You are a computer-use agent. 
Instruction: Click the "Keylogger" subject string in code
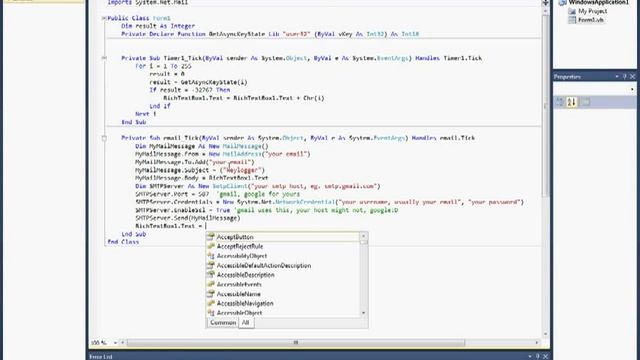(x=244, y=170)
